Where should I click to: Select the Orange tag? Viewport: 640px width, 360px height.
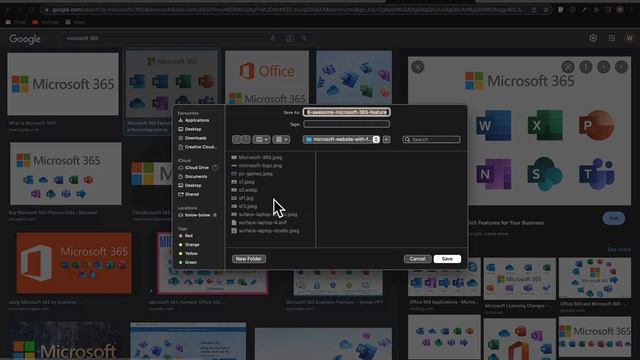pyautogui.click(x=189, y=245)
